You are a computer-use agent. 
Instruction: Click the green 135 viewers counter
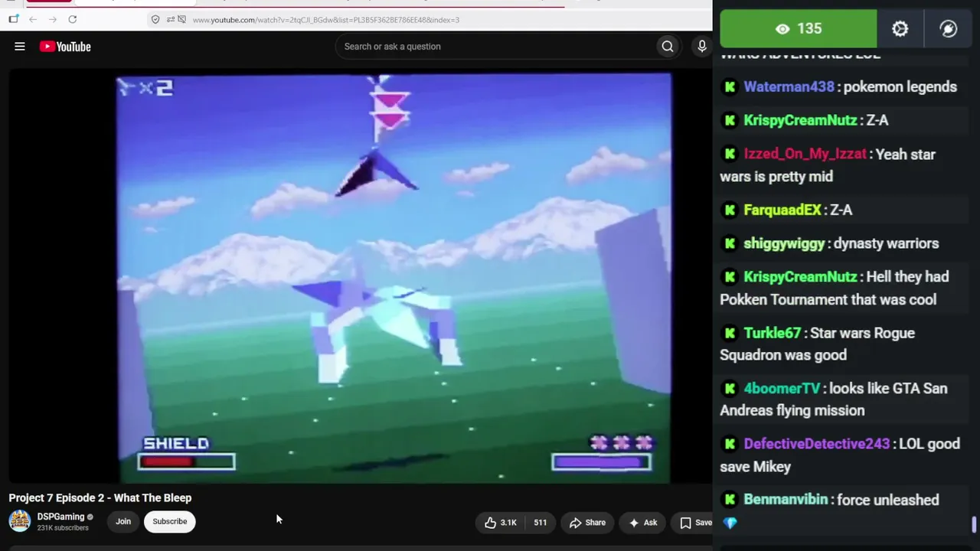pyautogui.click(x=799, y=29)
